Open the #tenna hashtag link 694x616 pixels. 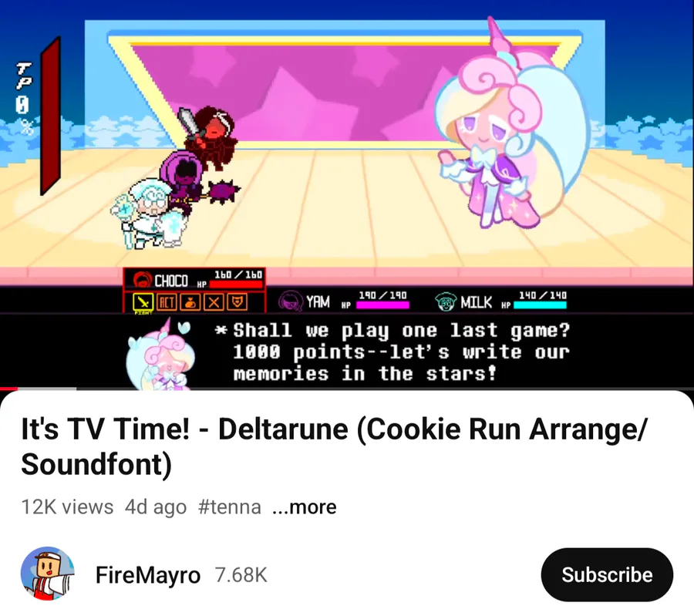click(230, 507)
